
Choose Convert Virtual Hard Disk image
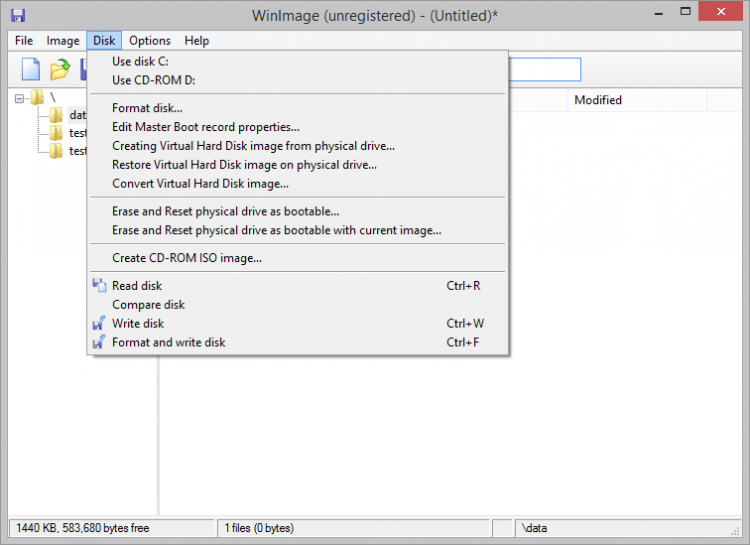[x=298, y=184]
